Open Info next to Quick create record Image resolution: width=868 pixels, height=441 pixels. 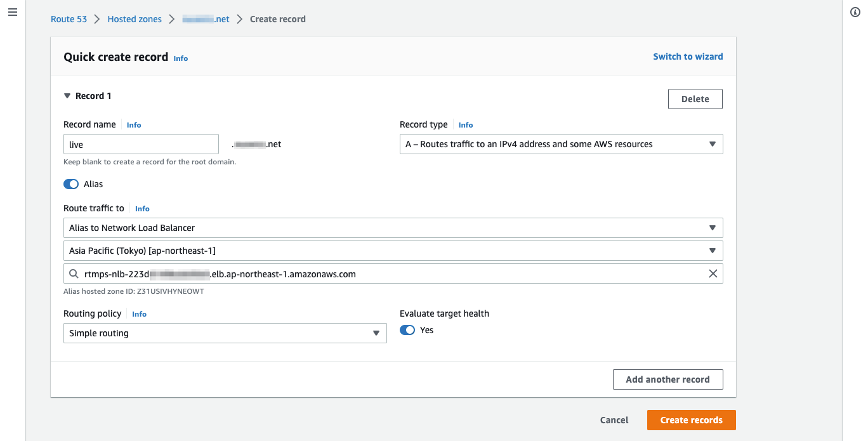pos(181,58)
